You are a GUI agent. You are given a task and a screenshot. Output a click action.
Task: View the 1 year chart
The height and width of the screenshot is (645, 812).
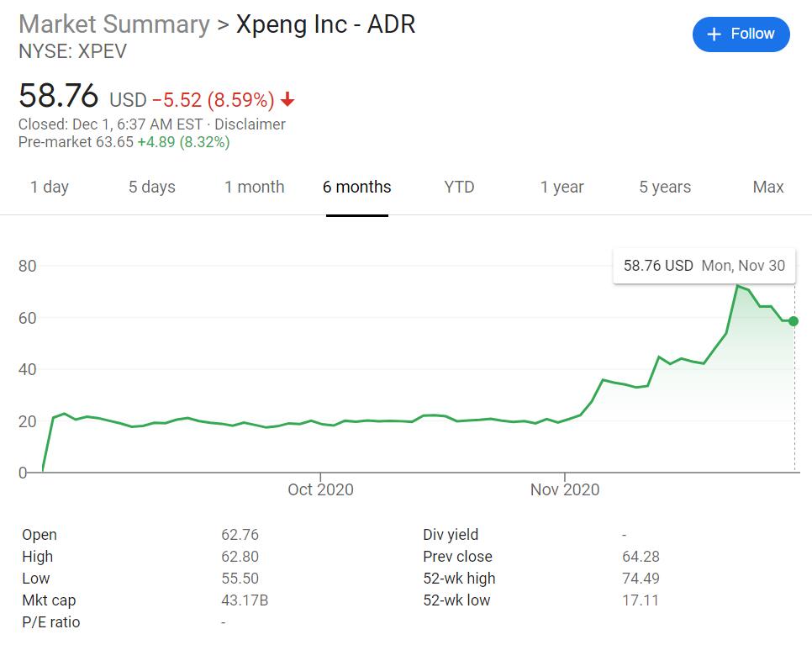[x=562, y=187]
